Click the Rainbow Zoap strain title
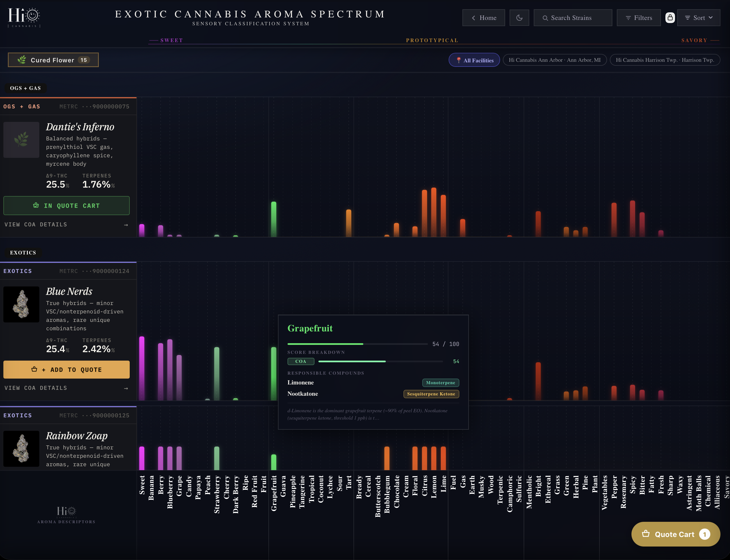This screenshot has width=730, height=560. (x=77, y=436)
